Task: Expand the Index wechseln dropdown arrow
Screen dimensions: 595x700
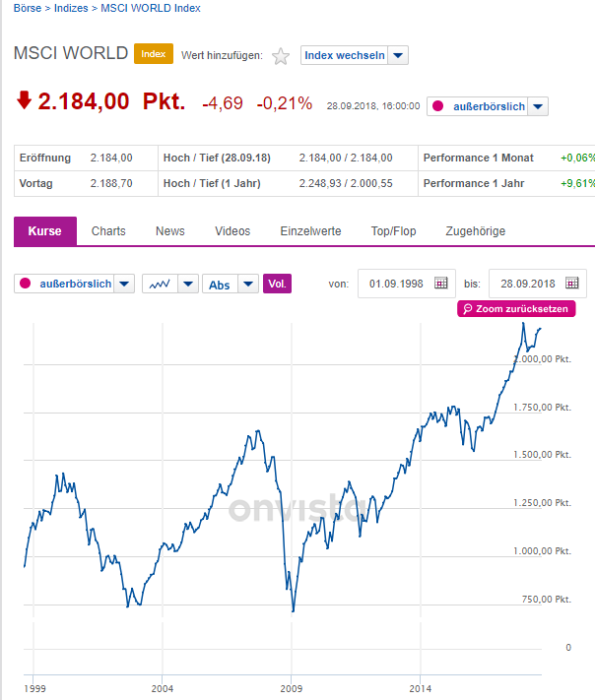Action: pos(398,55)
